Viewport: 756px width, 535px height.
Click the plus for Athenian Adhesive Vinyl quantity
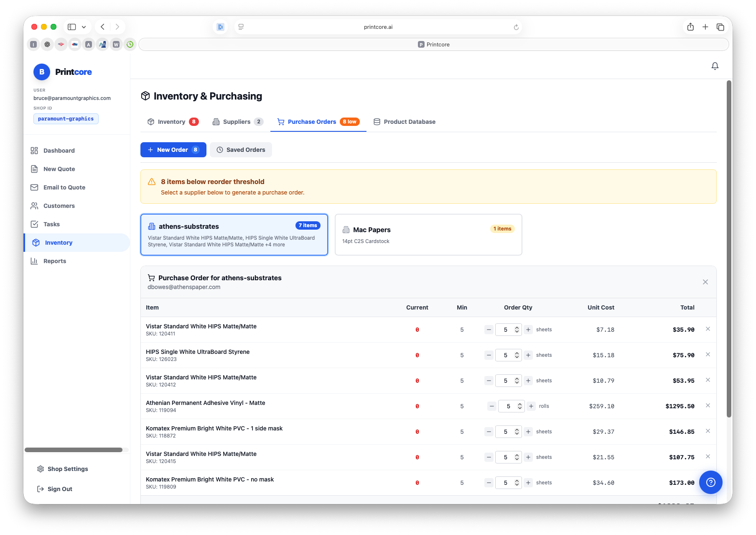[531, 406]
